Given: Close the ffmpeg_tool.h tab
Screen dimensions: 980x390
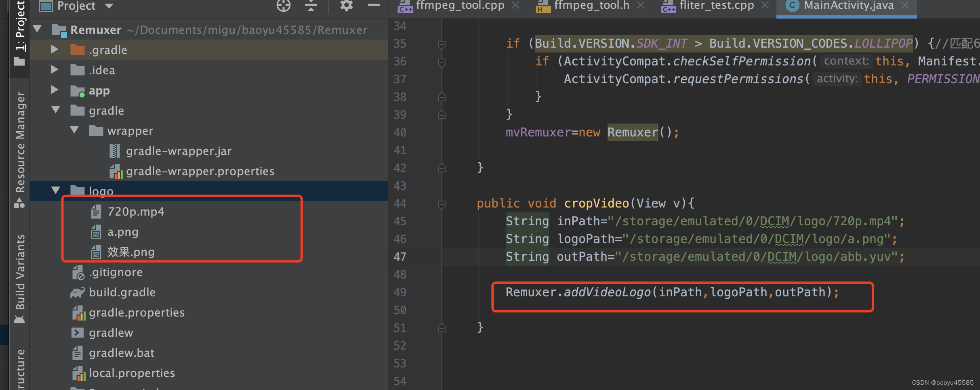Looking at the screenshot, I should (641, 5).
